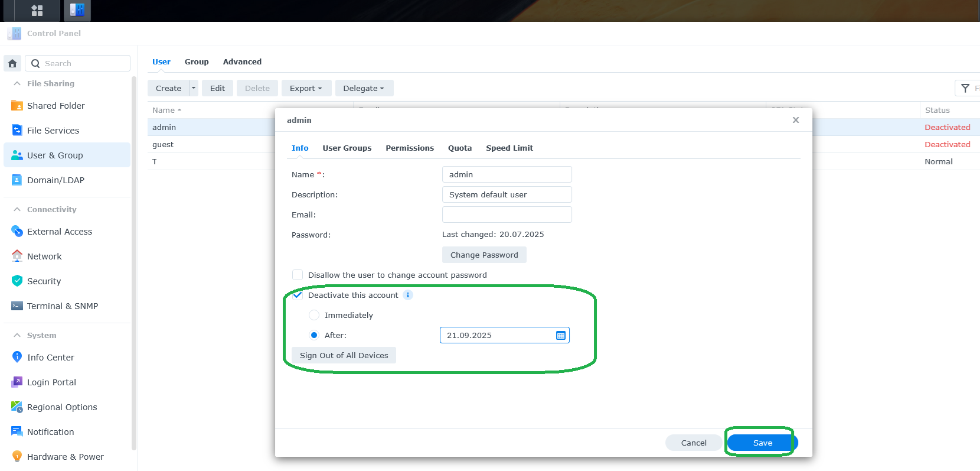Switch to the Permissions tab
Viewport: 980px width, 471px height.
click(409, 148)
